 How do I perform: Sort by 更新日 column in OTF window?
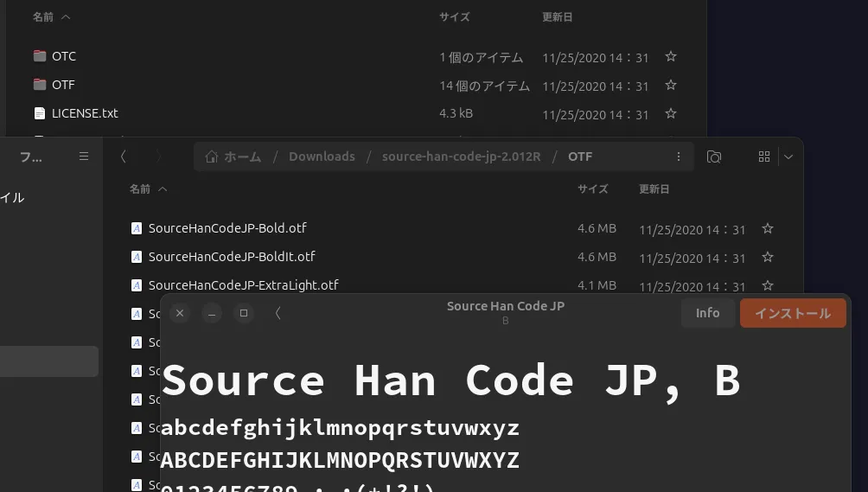point(654,188)
